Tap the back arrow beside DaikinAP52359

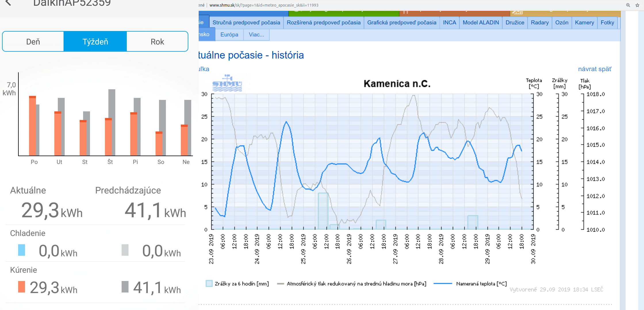[8, 3]
